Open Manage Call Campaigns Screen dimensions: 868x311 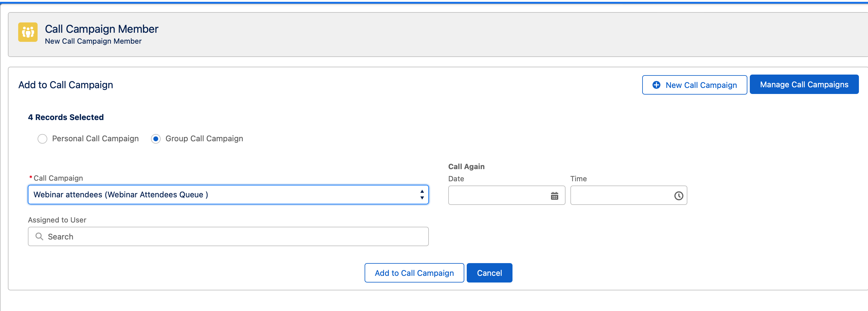804,85
